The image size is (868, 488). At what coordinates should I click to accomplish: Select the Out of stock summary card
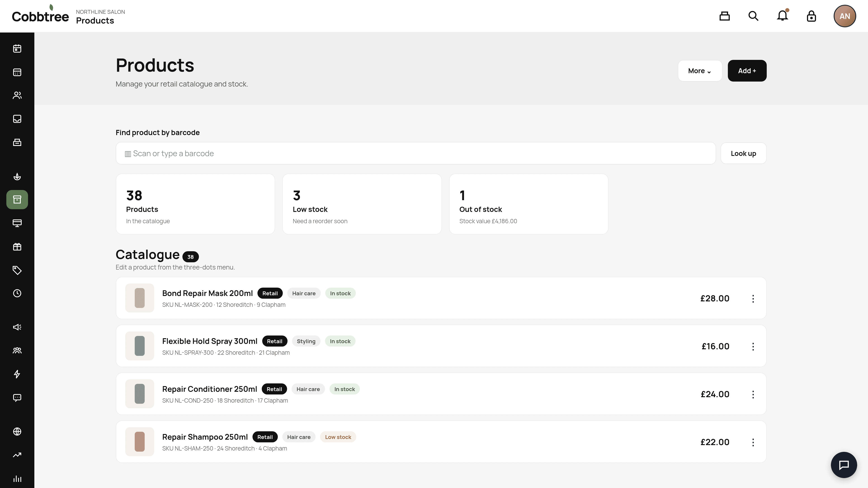click(x=529, y=204)
